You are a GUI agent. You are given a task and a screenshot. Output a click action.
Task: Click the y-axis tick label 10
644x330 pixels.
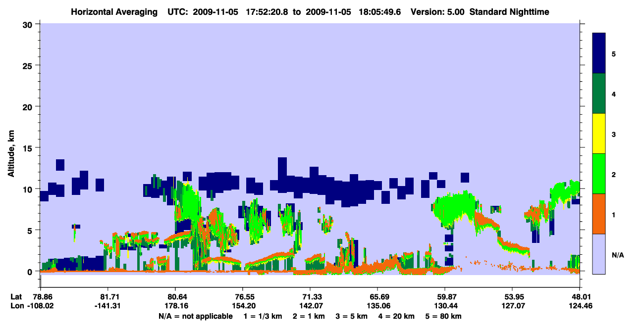pyautogui.click(x=29, y=189)
